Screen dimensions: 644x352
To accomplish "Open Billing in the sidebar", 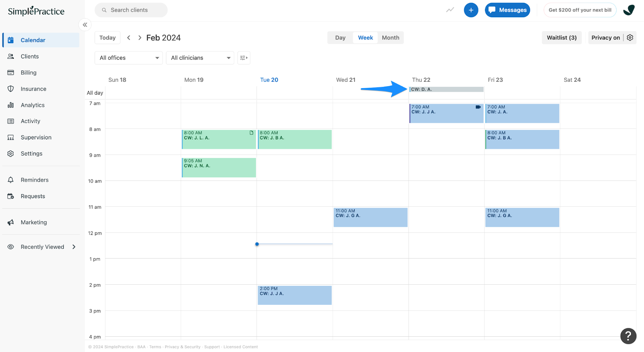I will point(29,73).
